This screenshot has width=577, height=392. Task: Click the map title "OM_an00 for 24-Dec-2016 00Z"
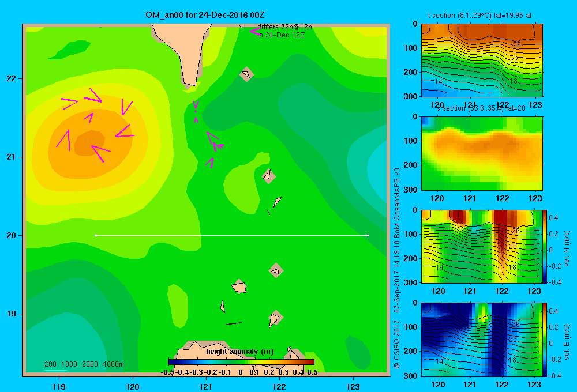[x=205, y=15]
